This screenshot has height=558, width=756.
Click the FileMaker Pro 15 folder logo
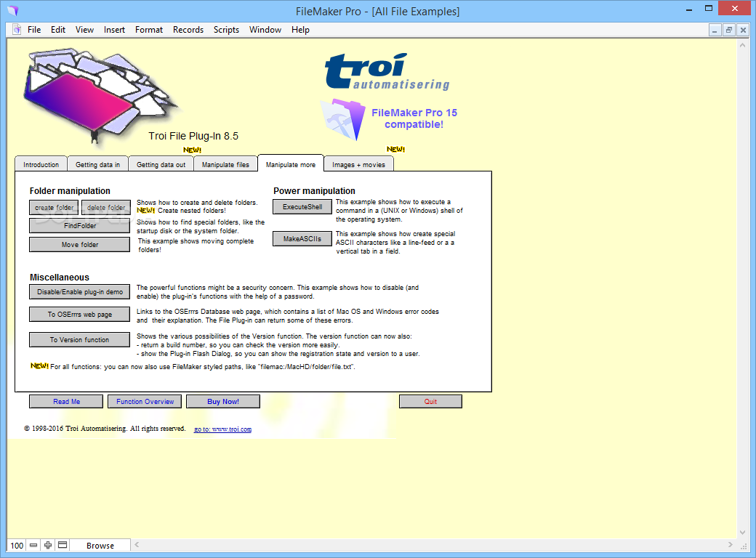click(343, 119)
